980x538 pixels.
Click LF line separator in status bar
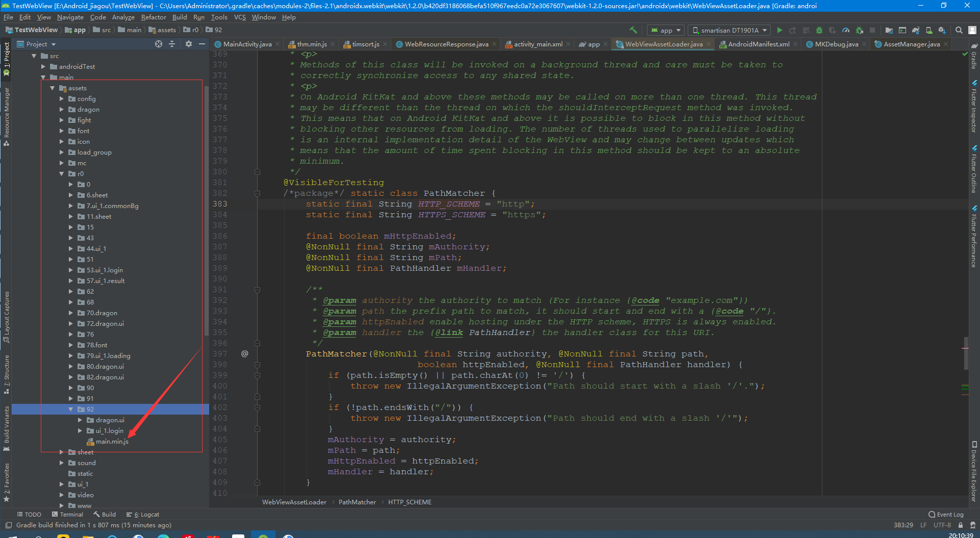(x=923, y=525)
